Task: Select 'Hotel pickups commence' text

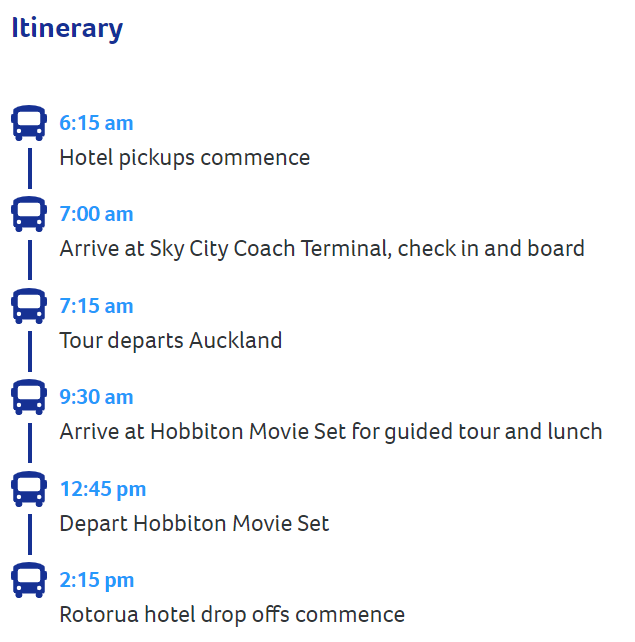Action: (x=185, y=158)
